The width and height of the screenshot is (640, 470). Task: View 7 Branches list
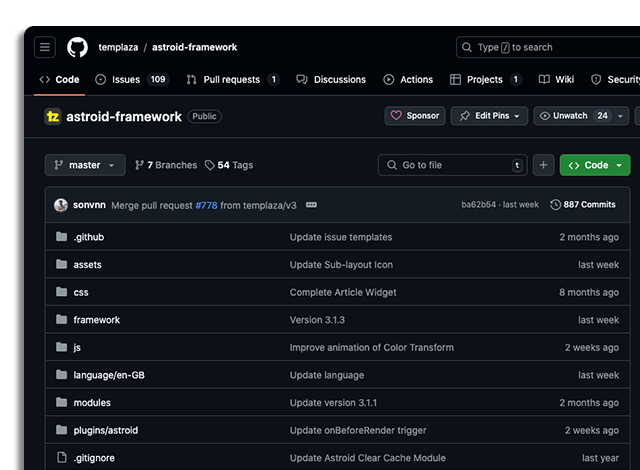point(166,165)
